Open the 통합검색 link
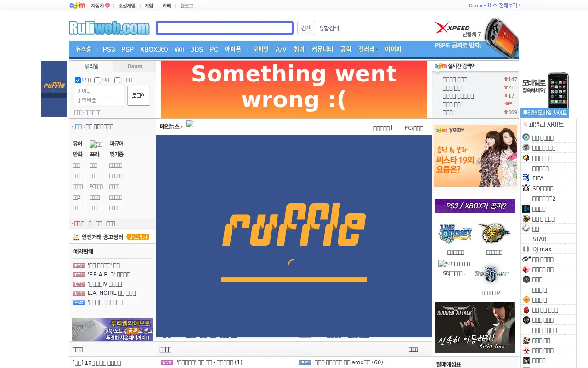 (x=329, y=28)
